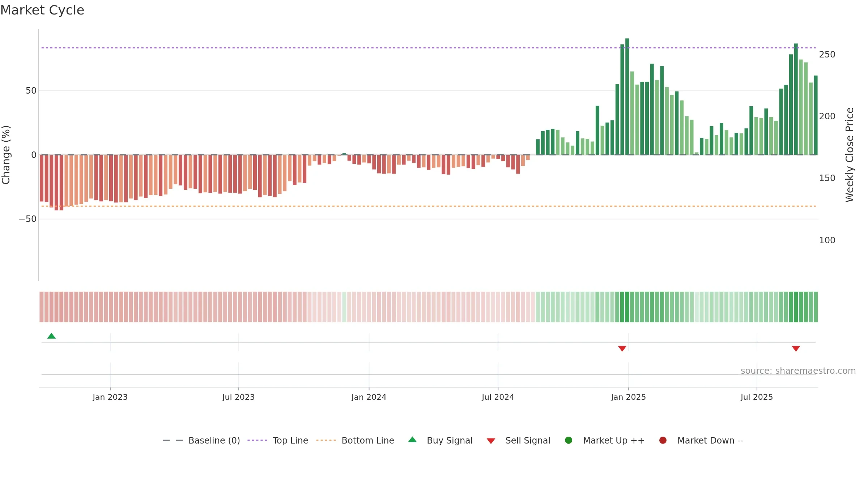The image size is (868, 488).
Task: Click the sell signal marker near Jan 2025
Action: [622, 348]
